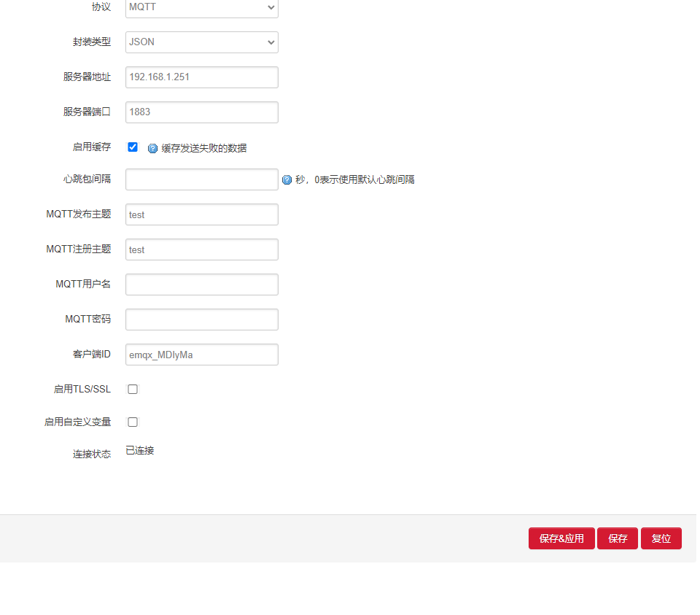Click the MQTT用户名 username field

pyautogui.click(x=201, y=285)
